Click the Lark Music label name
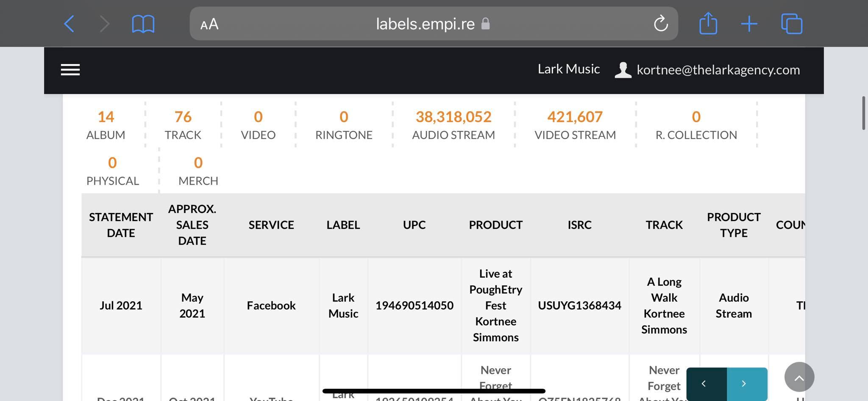 click(x=569, y=69)
